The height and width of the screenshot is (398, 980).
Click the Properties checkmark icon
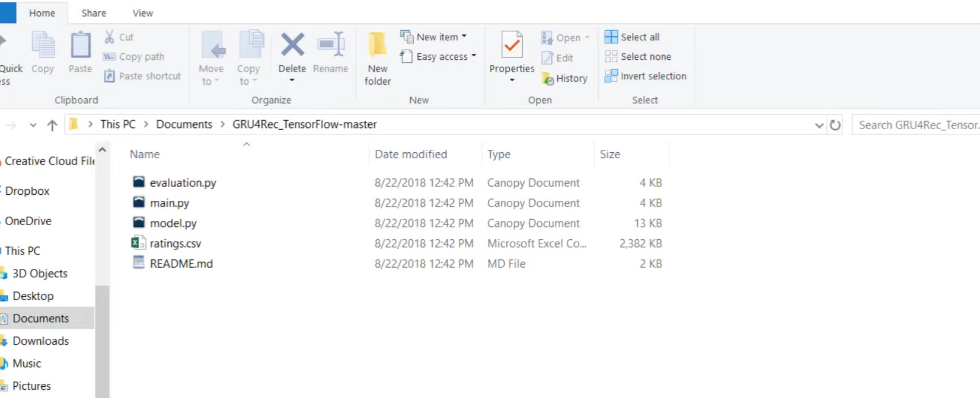(x=512, y=45)
